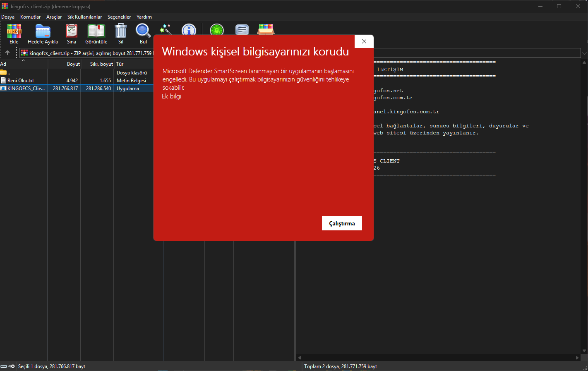Go up one folder with arrow button
The width and height of the screenshot is (588, 371).
click(x=7, y=53)
